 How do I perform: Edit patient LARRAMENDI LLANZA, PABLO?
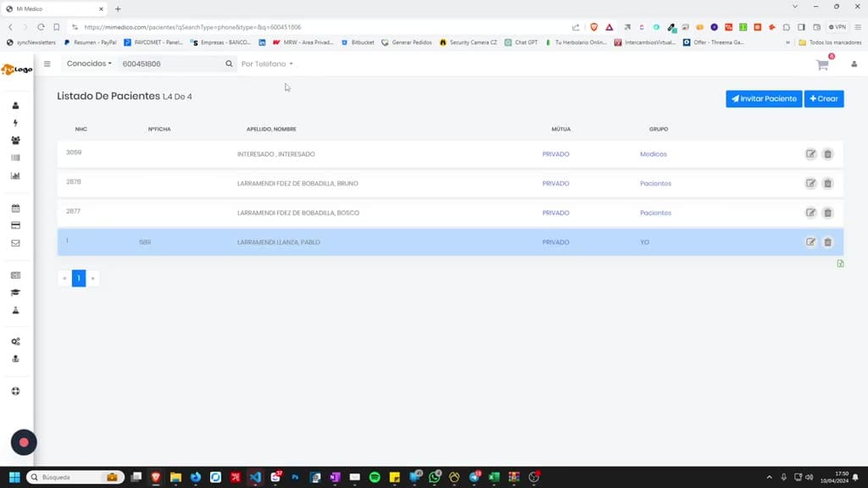tap(810, 241)
